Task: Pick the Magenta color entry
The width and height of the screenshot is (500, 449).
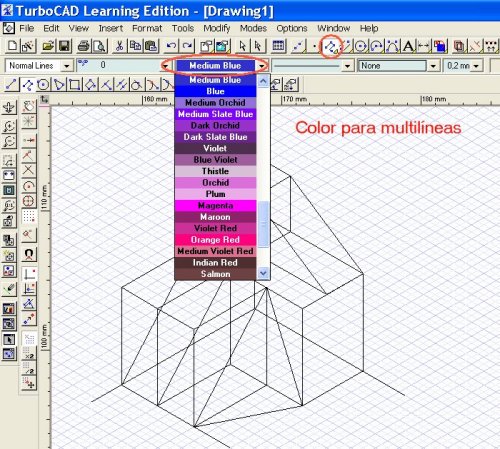Action: point(216,205)
